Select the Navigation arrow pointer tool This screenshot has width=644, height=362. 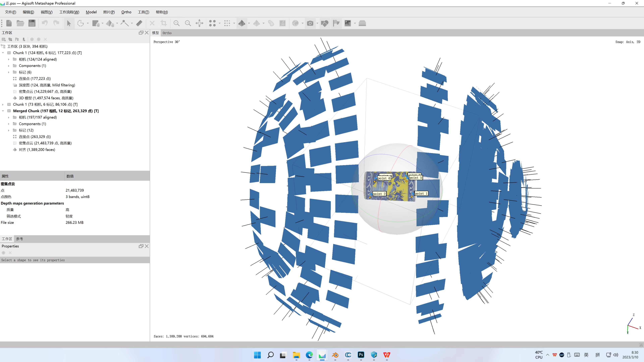pyautogui.click(x=69, y=23)
